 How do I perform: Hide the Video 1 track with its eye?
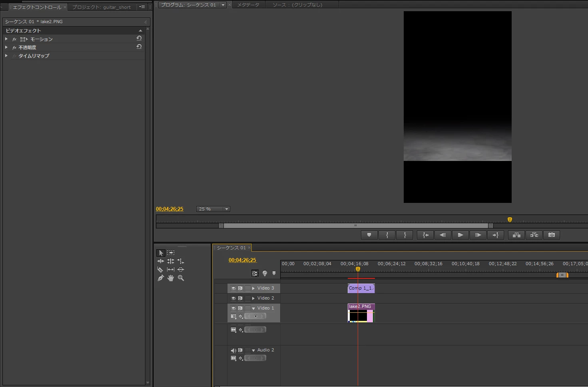pyautogui.click(x=233, y=308)
